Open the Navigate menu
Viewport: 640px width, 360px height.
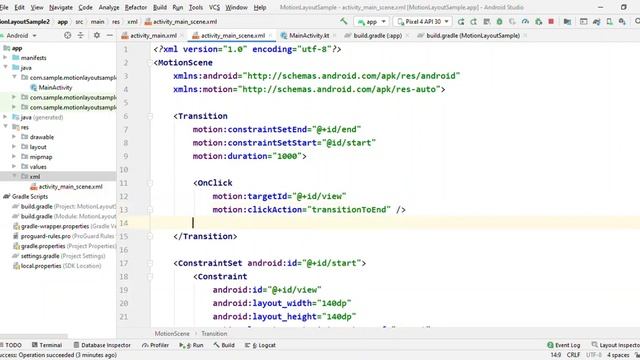[60, 7]
